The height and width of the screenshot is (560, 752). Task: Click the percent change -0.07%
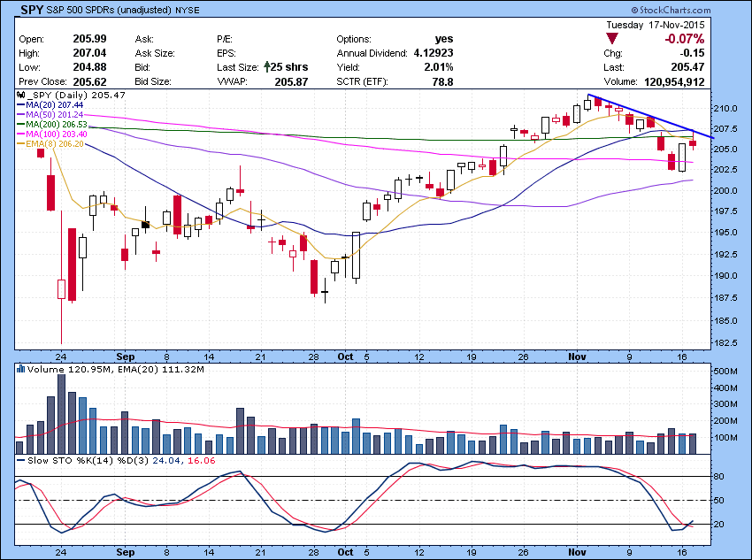coord(685,39)
